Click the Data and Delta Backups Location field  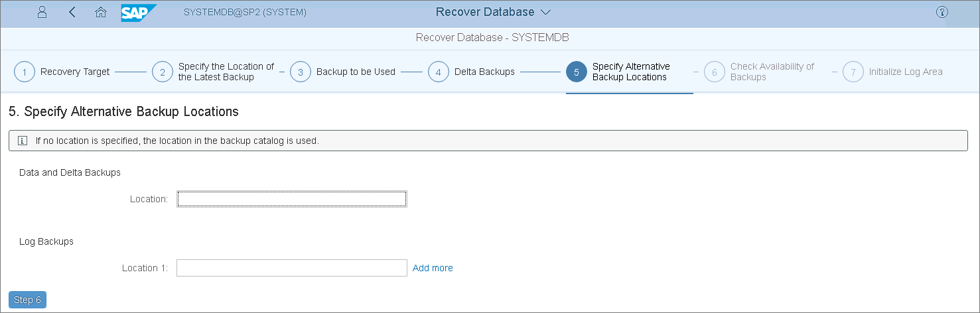point(292,199)
